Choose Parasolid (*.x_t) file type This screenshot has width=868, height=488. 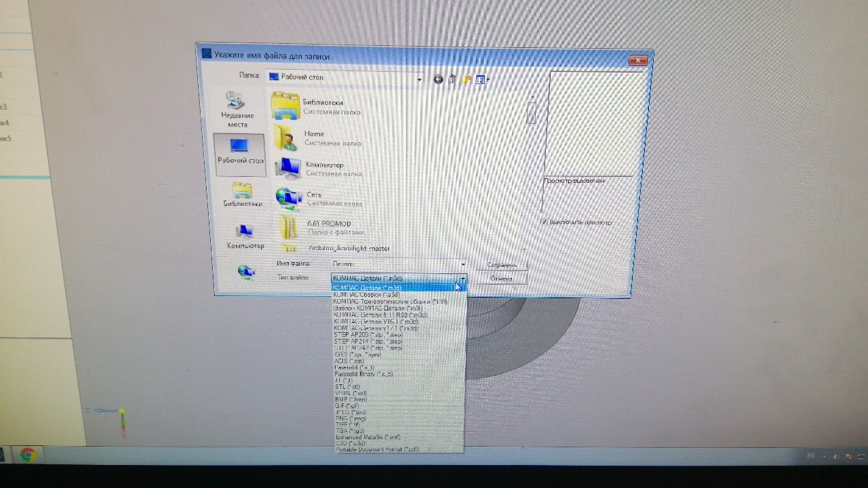[x=399, y=367]
